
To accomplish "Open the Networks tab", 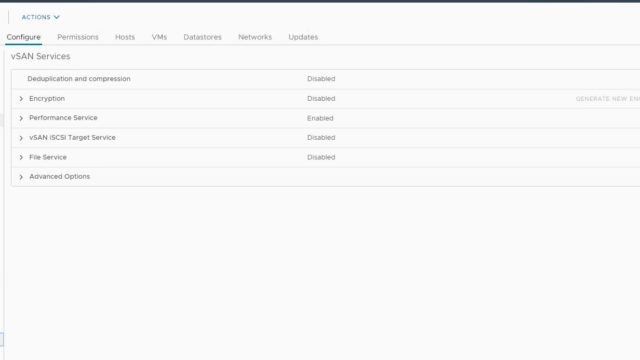I will tap(255, 37).
